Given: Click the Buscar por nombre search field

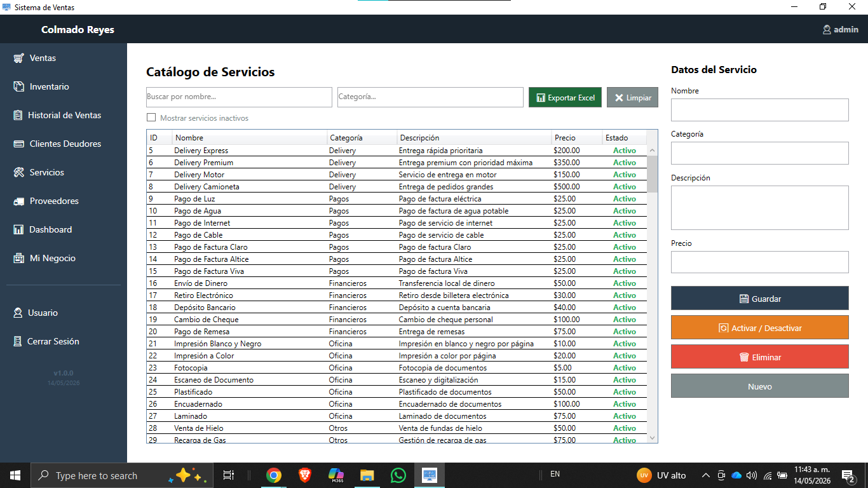Looking at the screenshot, I should [x=239, y=97].
